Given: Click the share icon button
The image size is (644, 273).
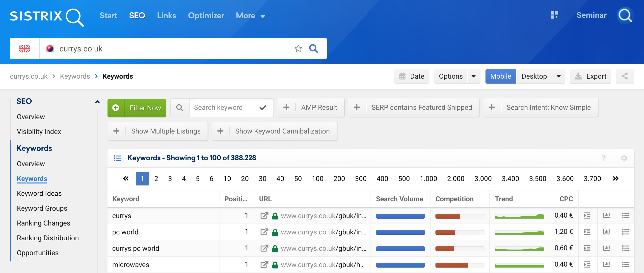Looking at the screenshot, I should tap(625, 76).
